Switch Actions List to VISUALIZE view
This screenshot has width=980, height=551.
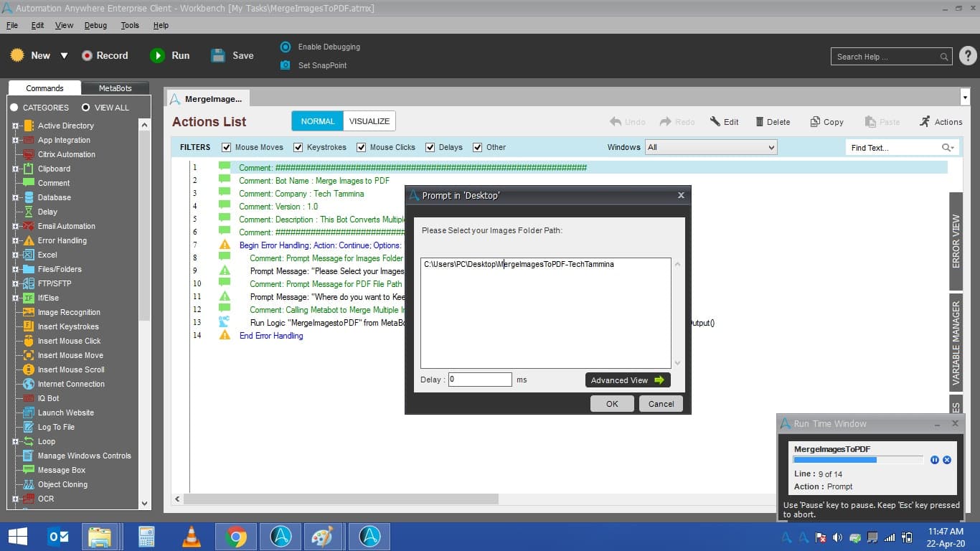369,121
